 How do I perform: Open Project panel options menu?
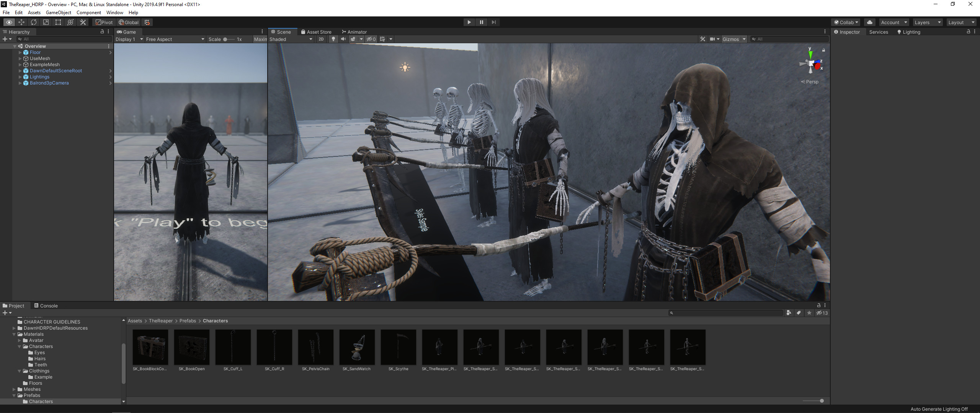(x=825, y=306)
